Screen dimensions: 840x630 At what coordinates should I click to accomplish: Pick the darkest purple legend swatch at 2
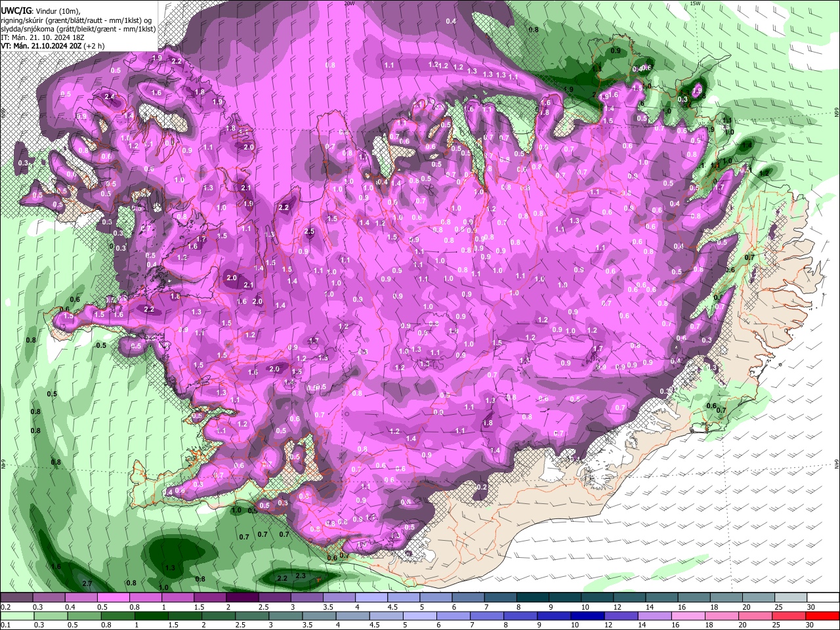(x=242, y=597)
